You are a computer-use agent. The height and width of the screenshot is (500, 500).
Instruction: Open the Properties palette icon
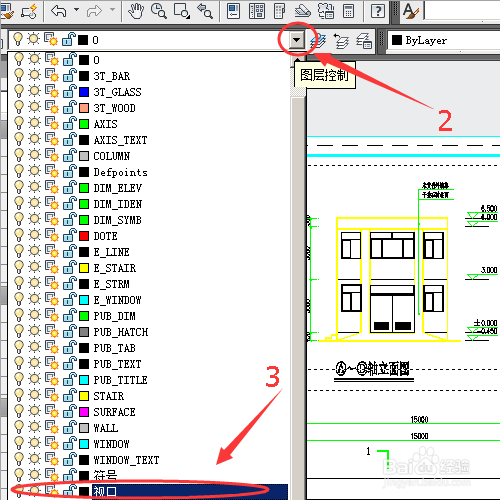tap(234, 11)
